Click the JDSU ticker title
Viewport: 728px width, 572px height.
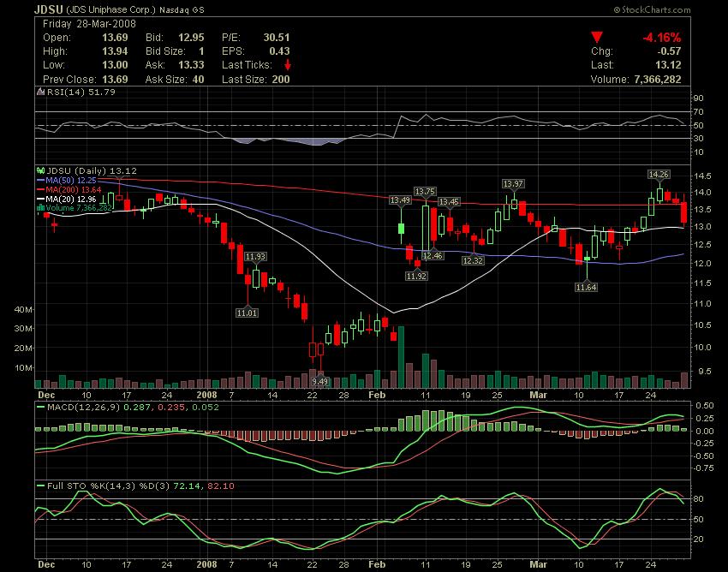pyautogui.click(x=49, y=9)
